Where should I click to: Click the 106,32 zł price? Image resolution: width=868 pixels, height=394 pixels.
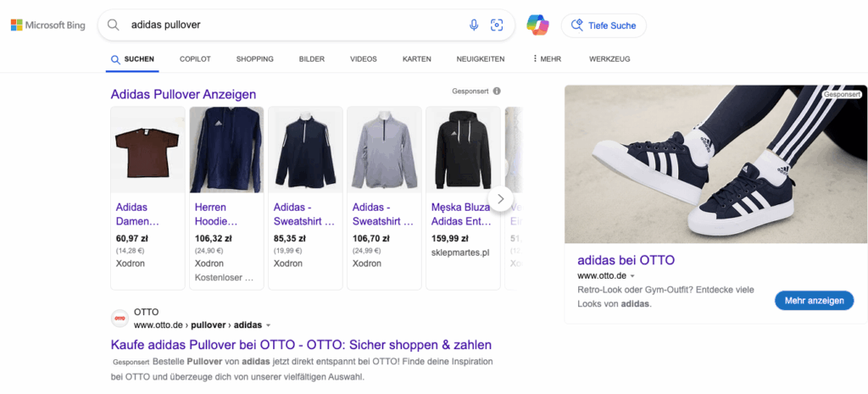click(x=213, y=239)
